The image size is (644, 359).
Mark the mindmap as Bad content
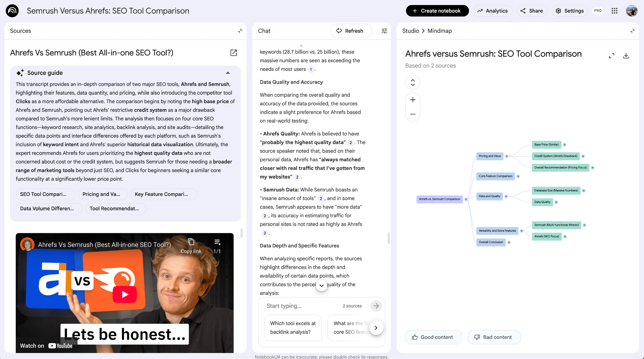point(494,337)
